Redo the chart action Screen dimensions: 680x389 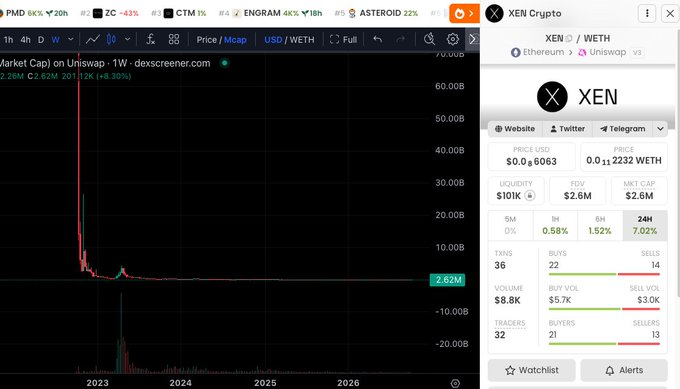pos(401,39)
